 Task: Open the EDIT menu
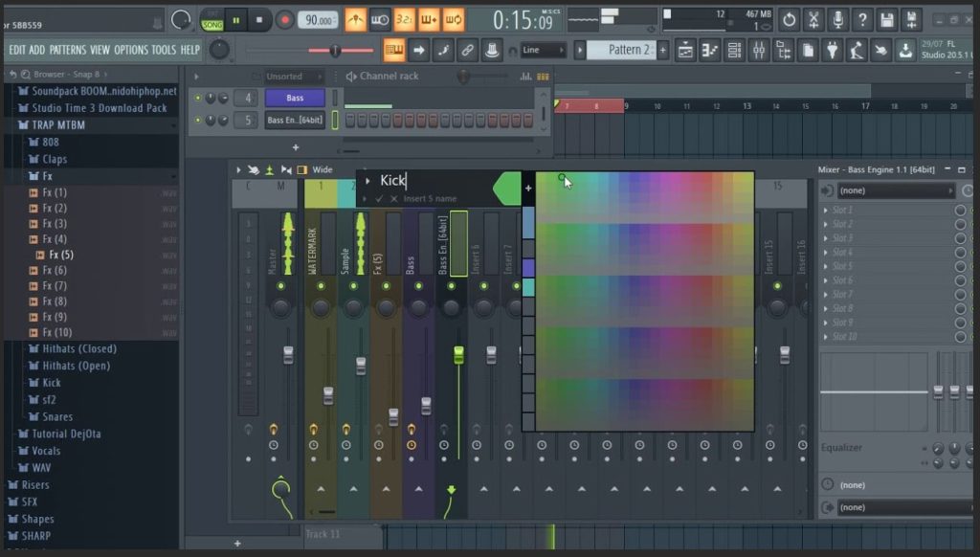(x=17, y=50)
